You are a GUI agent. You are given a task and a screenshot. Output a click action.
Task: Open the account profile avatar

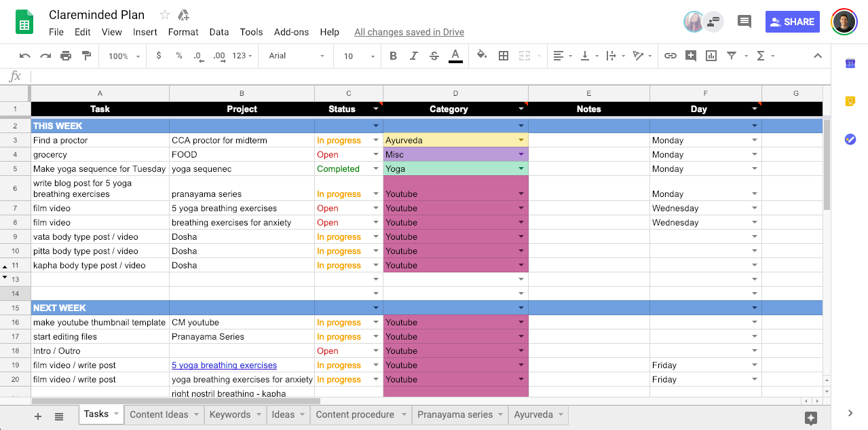tap(844, 22)
